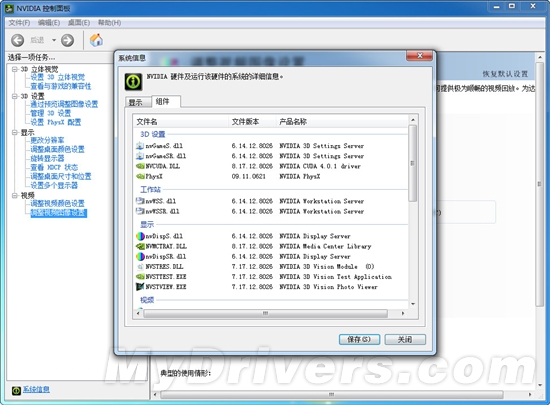Viewport: 550px width, 405px height.
Task: Open the 文件(F) menu
Action: pos(19,23)
